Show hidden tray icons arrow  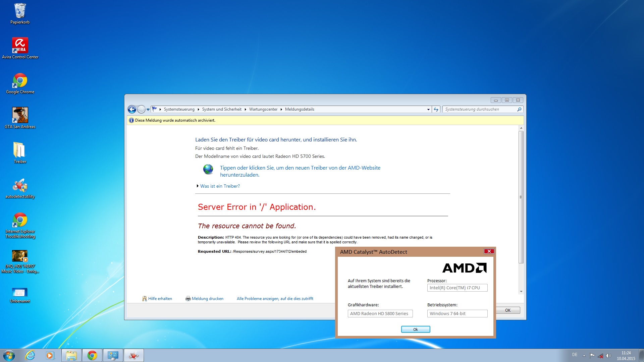(584, 356)
